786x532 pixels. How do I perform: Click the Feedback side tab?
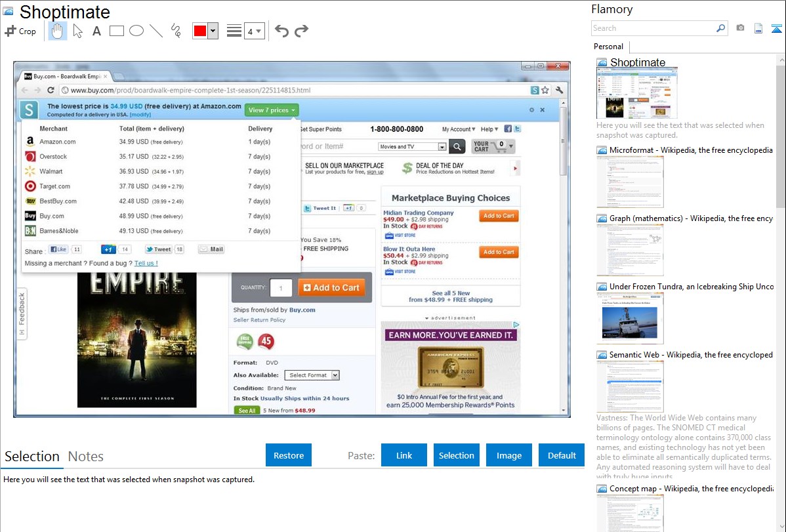pyautogui.click(x=22, y=314)
